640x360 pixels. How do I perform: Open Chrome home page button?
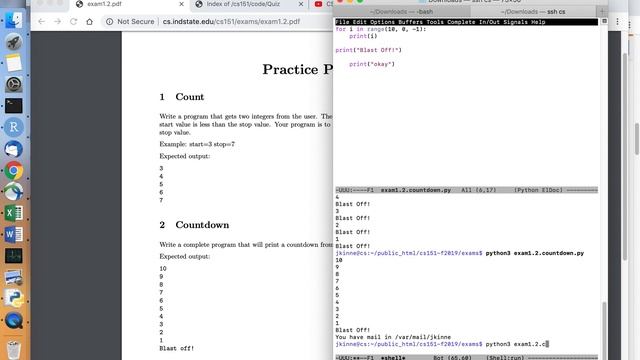click(89, 21)
